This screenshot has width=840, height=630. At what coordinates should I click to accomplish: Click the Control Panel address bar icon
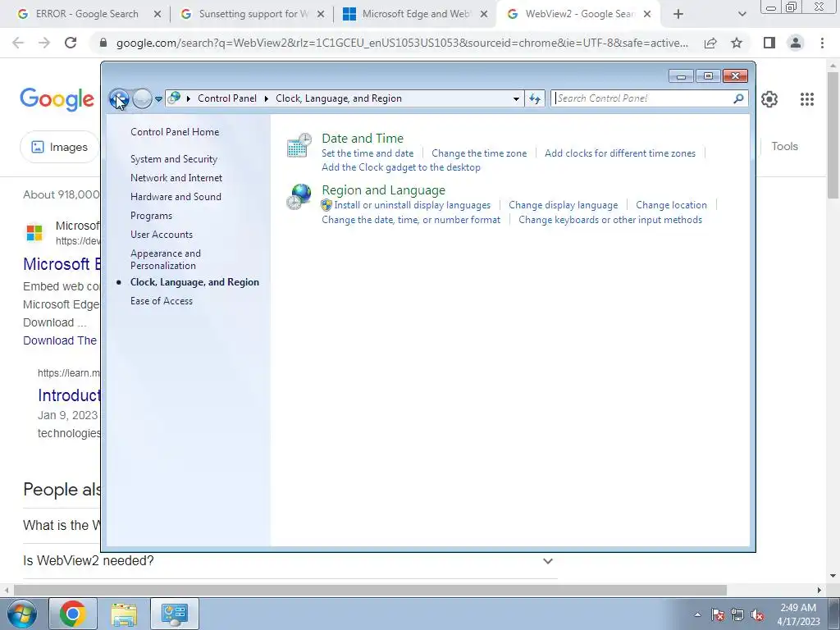(x=174, y=98)
